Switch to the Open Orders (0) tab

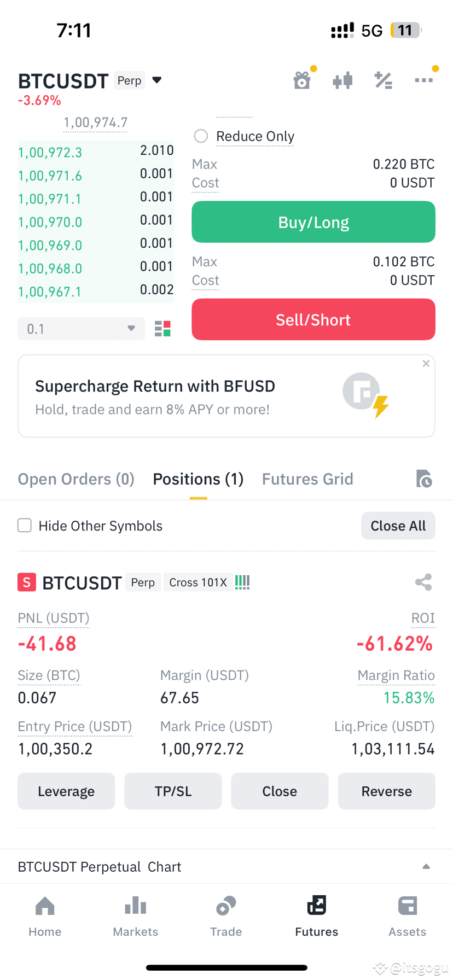[x=76, y=479]
